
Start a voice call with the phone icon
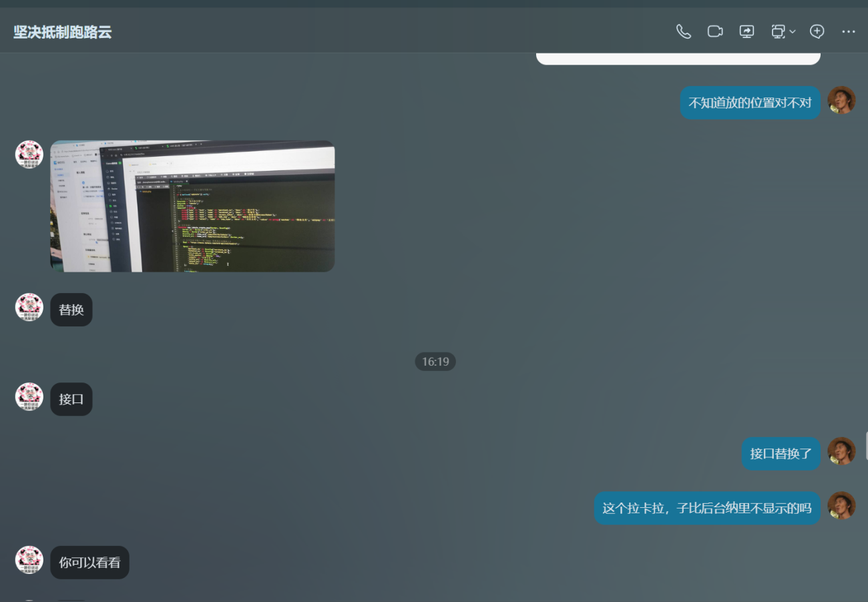point(683,31)
